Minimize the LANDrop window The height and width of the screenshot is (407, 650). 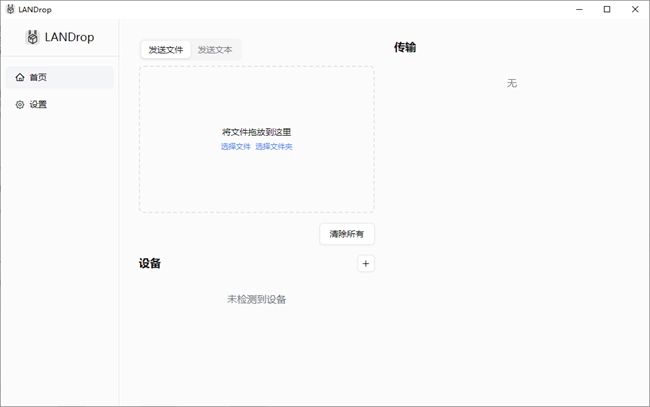578,9
